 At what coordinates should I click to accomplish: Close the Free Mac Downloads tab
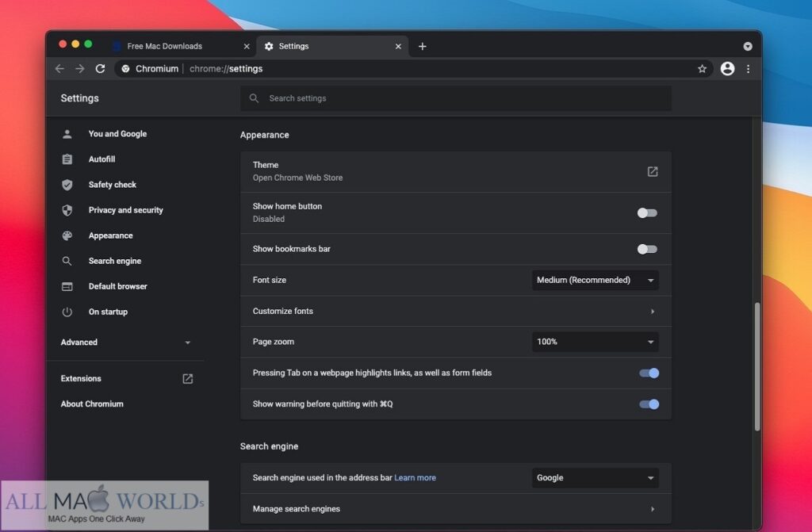[x=247, y=46]
